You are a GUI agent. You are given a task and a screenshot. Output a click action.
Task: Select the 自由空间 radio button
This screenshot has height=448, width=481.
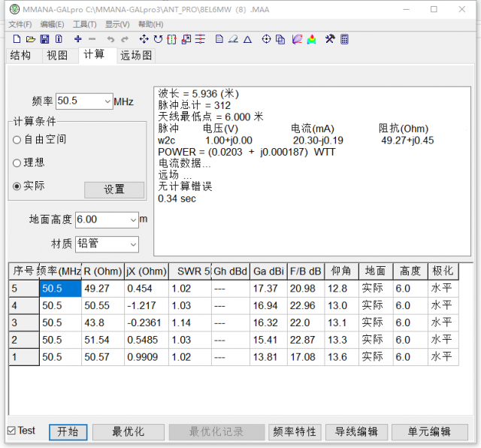tap(17, 140)
